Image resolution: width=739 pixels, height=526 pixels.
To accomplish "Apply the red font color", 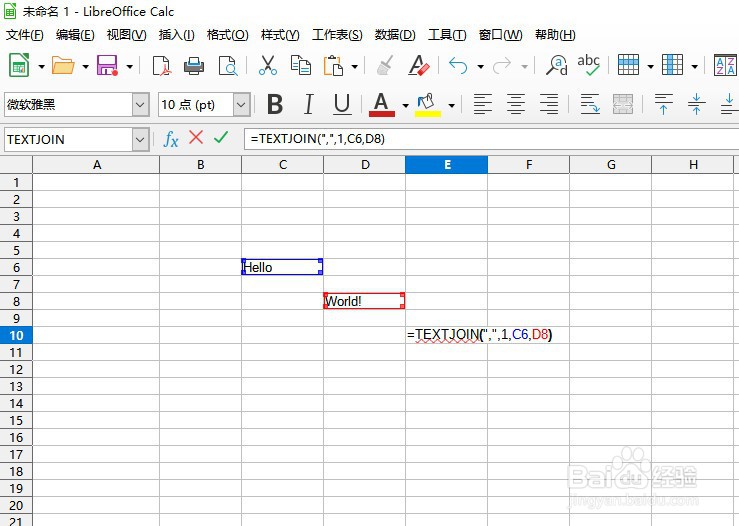I will tap(381, 104).
